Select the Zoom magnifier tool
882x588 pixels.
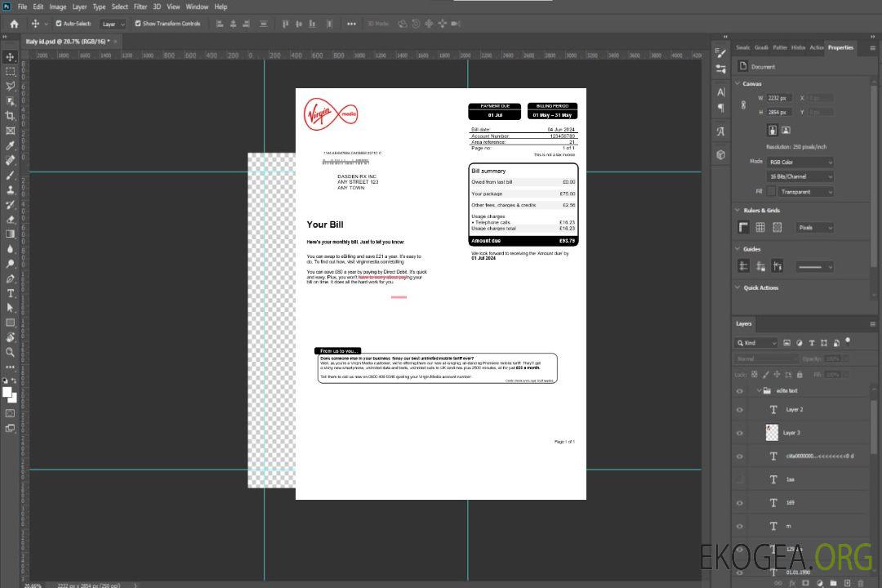click(10, 352)
